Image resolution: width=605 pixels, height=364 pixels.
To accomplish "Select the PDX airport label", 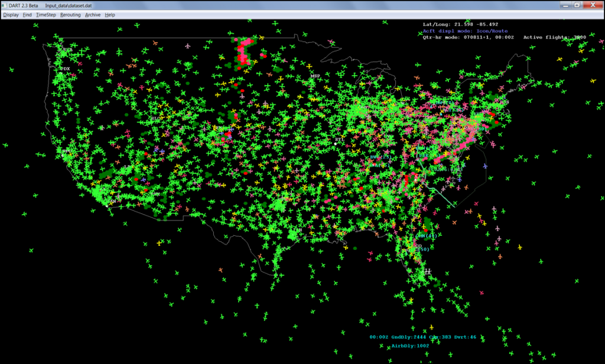I will (x=65, y=69).
